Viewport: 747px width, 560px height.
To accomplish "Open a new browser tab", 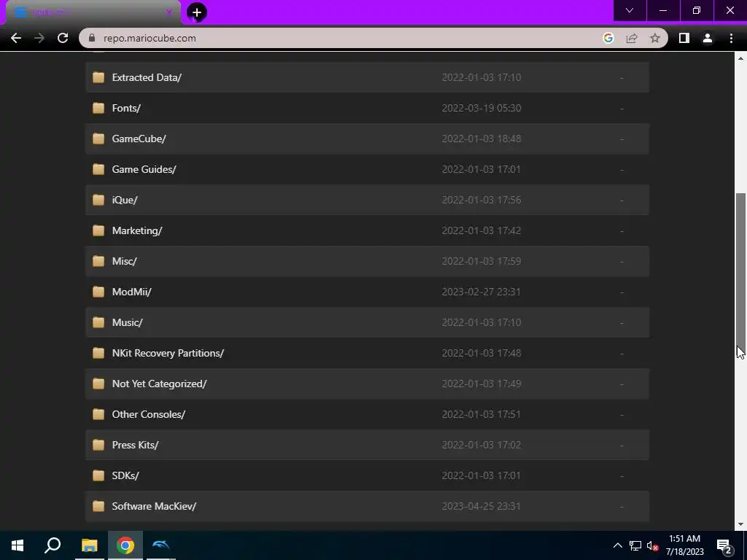I will (197, 12).
